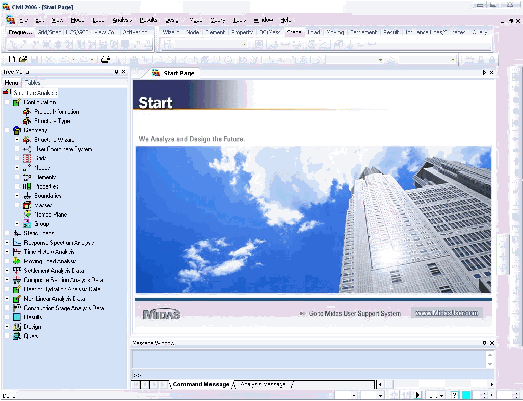The width and height of the screenshot is (523, 401).
Task: Toggle the expander beside Time History Analysis
Action: (x=7, y=252)
